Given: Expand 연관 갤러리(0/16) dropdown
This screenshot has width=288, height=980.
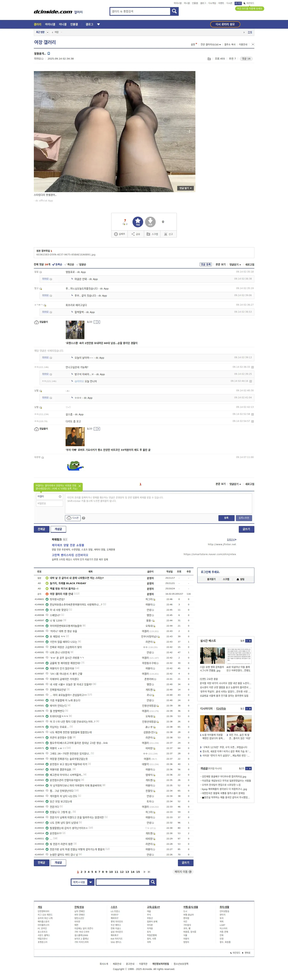Looking at the screenshot, I should (x=210, y=44).
